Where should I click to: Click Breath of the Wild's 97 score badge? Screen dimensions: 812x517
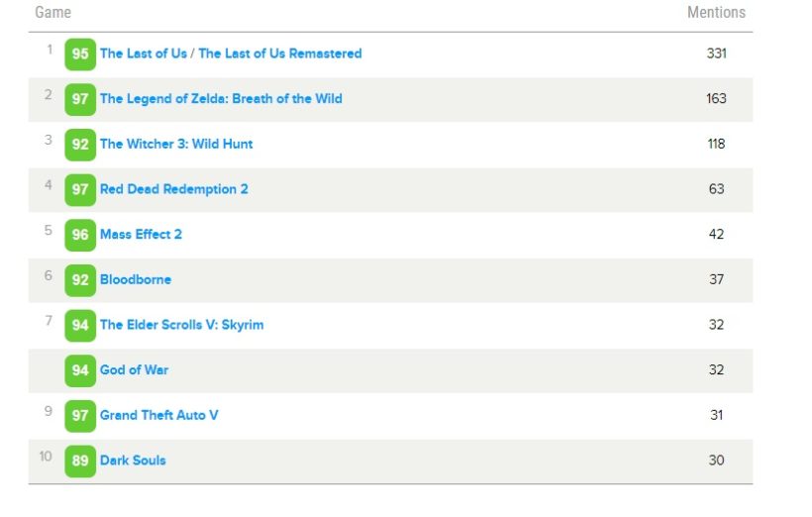pos(80,99)
